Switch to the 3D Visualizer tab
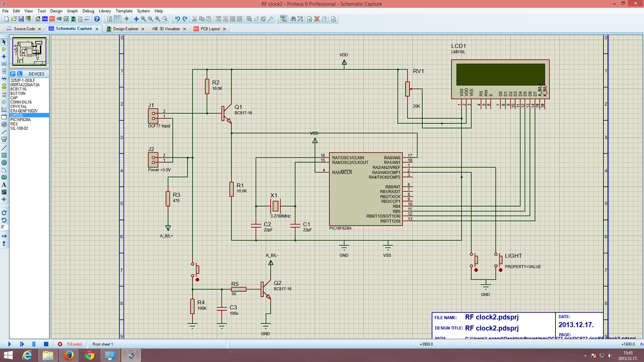The width and height of the screenshot is (644, 362). pos(169,29)
